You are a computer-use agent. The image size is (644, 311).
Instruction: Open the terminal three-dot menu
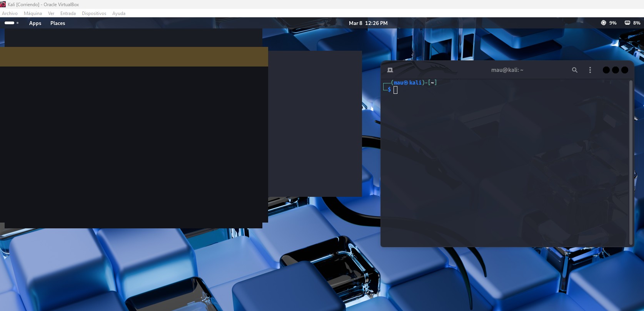click(x=590, y=70)
